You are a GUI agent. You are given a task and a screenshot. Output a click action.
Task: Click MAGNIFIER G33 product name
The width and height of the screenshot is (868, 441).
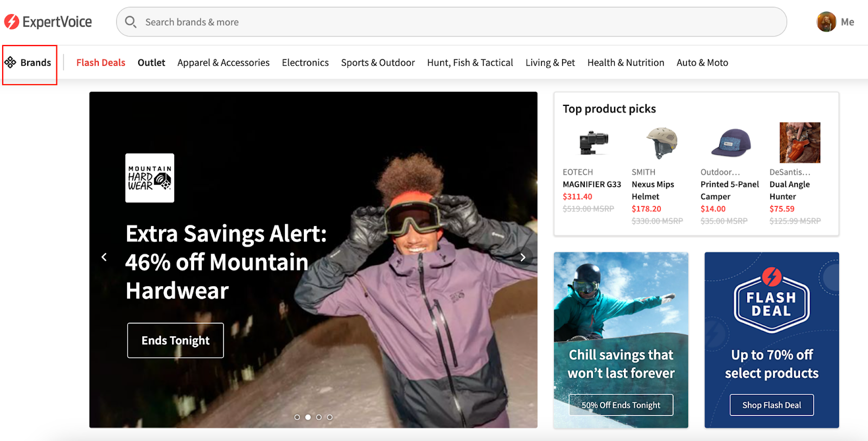click(592, 185)
